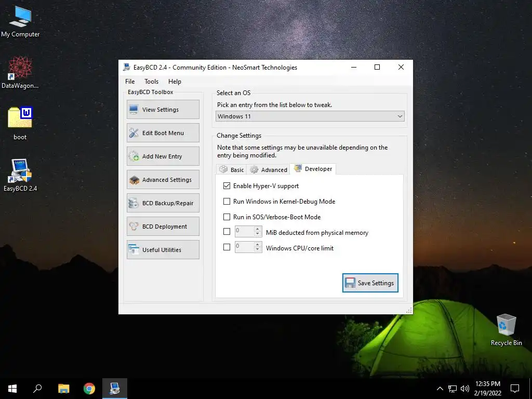
Task: Click the wrench icon on Edit Boot Menu
Action: (x=134, y=132)
